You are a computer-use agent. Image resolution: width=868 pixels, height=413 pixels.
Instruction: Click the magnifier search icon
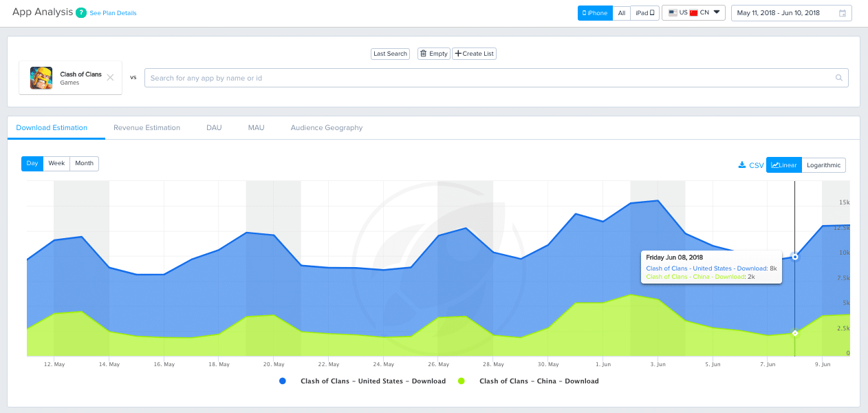point(839,78)
